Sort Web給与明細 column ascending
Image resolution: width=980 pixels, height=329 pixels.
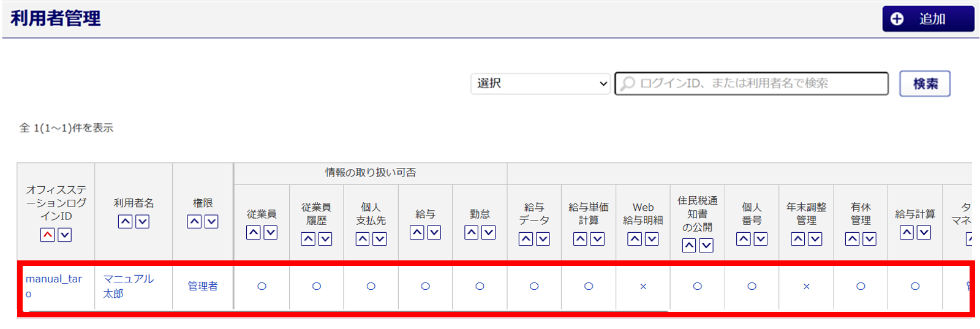click(x=635, y=239)
